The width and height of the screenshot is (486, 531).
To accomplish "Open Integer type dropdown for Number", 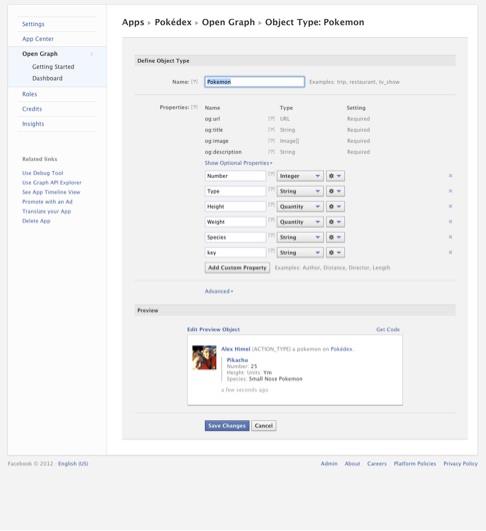I will 300,176.
